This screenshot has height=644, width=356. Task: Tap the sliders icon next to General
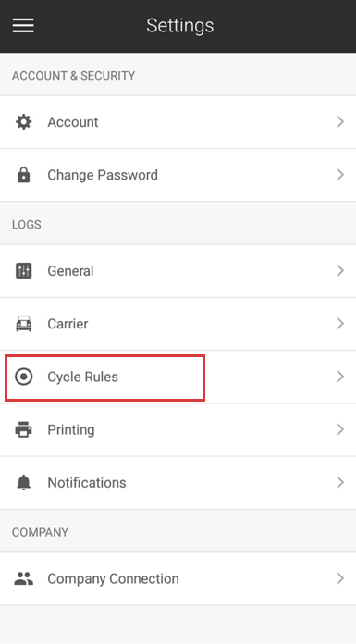(x=23, y=271)
